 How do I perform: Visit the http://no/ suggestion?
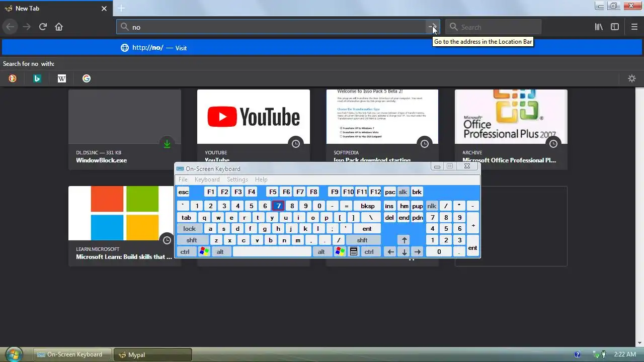point(322,48)
